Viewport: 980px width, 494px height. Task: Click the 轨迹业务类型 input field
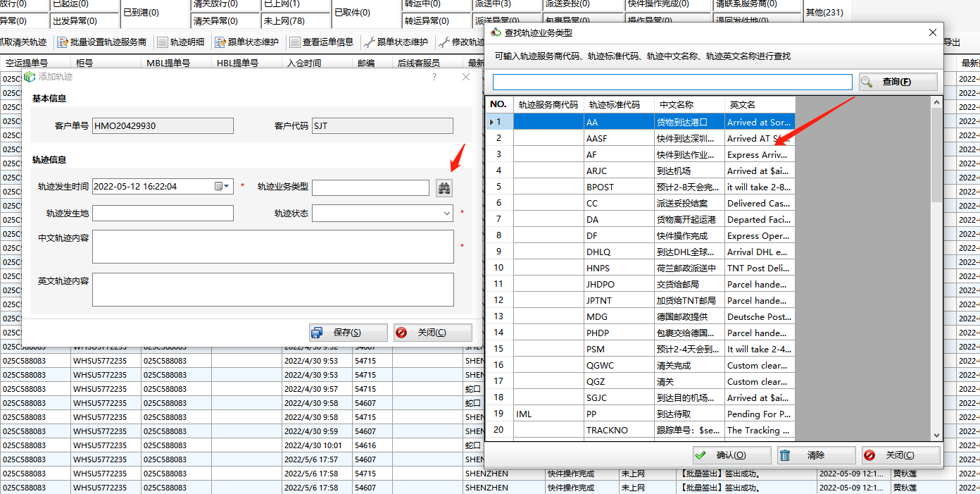pyautogui.click(x=370, y=187)
